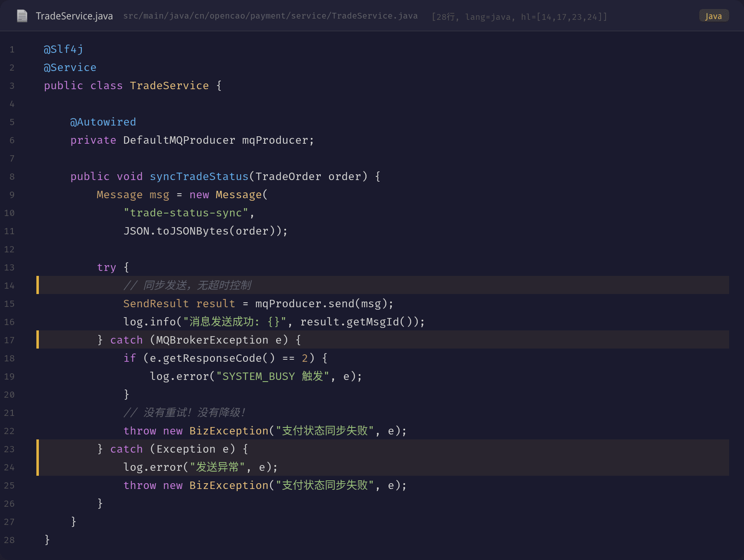
Task: Click comment 没有重试！没有降级！
Action: pyautogui.click(x=185, y=413)
